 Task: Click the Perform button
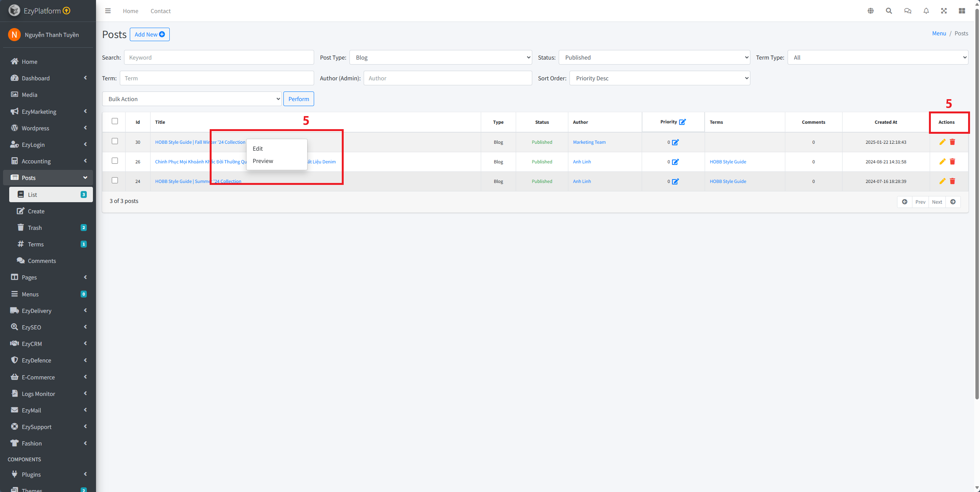298,99
